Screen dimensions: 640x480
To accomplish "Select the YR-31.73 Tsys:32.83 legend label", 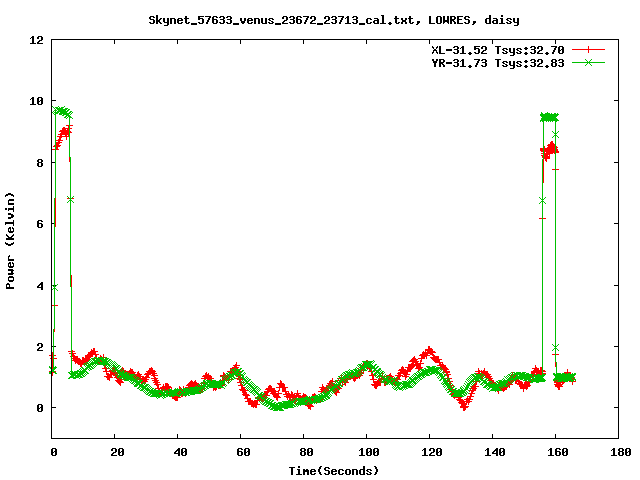I will [x=498, y=63].
